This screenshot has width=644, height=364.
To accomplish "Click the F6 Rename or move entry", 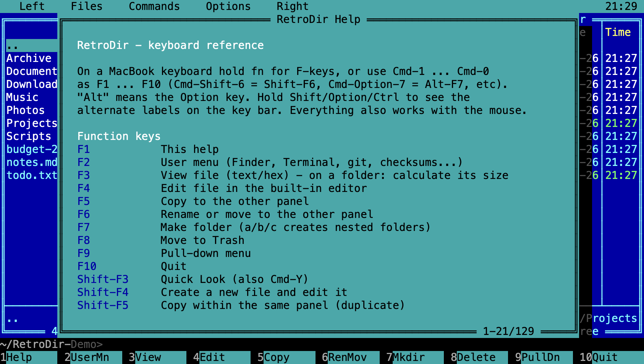I will pyautogui.click(x=225, y=214).
